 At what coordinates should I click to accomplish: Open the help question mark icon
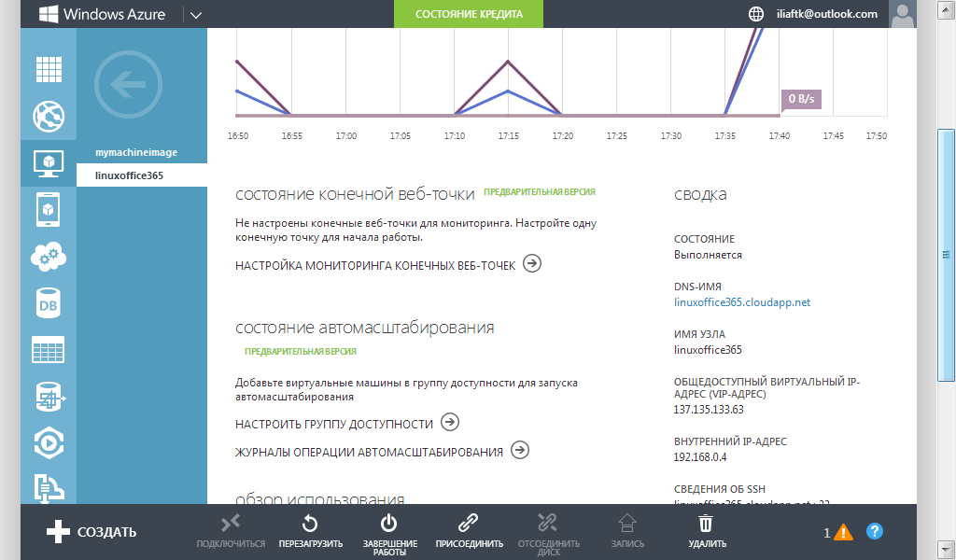point(874,531)
